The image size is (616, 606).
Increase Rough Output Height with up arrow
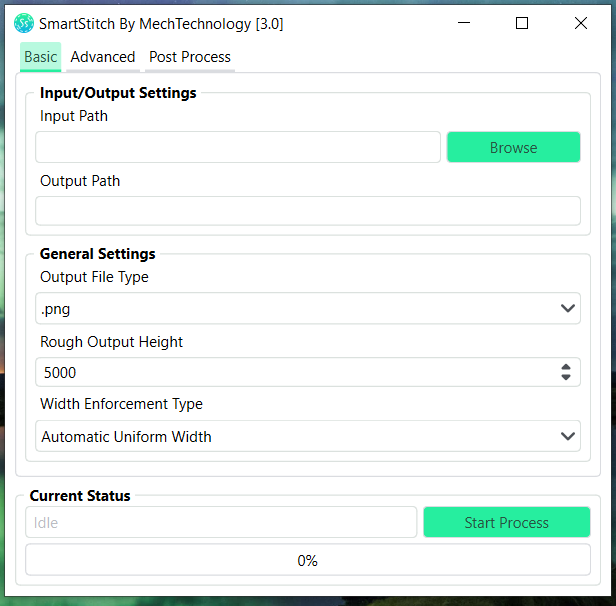point(566,367)
